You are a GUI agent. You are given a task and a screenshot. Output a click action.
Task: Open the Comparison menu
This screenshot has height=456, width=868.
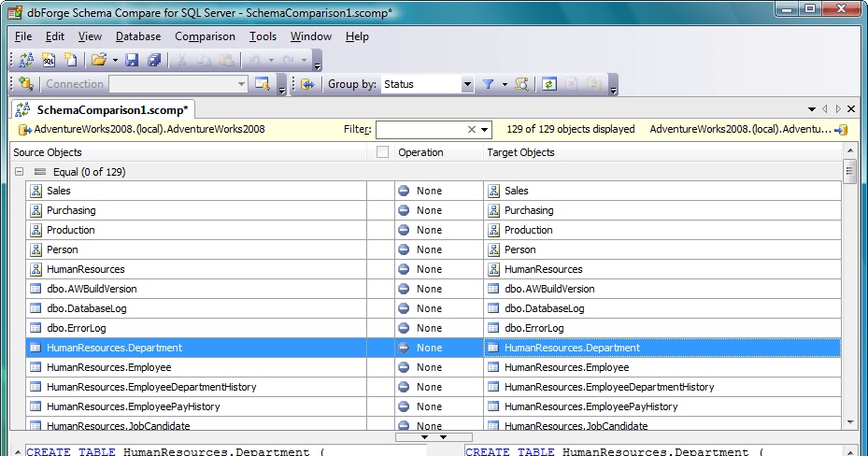[205, 36]
